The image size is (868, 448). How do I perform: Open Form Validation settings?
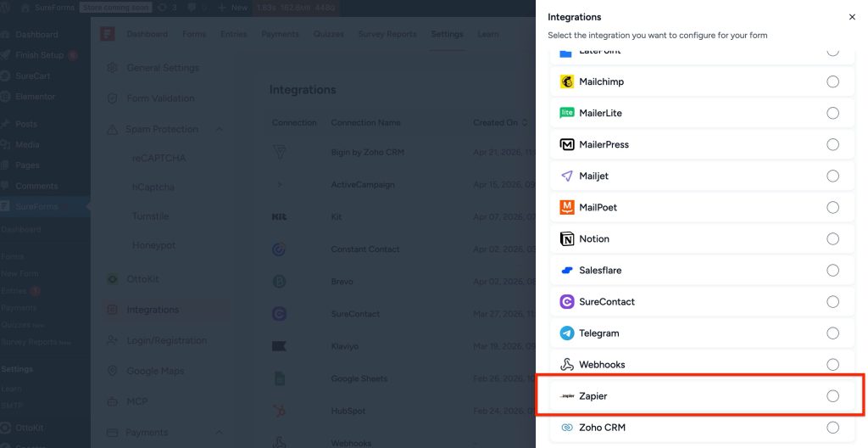click(x=160, y=98)
